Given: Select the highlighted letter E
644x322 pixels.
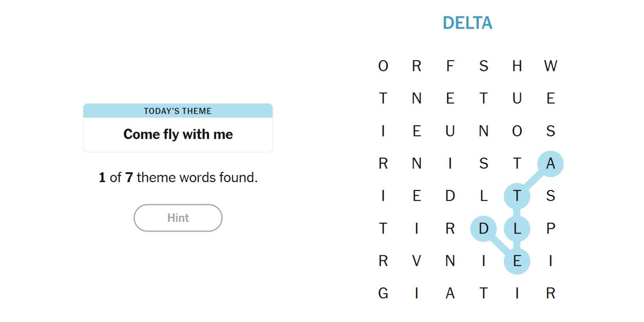Looking at the screenshot, I should coord(517,261).
